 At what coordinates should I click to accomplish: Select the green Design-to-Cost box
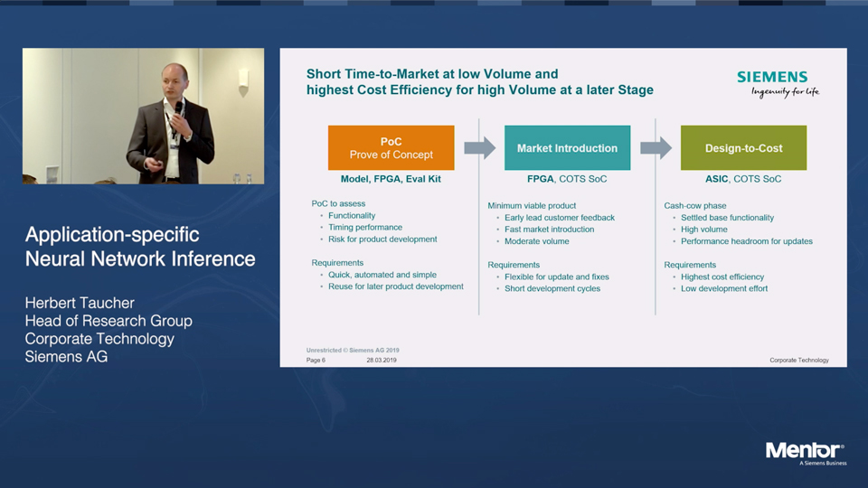click(743, 148)
